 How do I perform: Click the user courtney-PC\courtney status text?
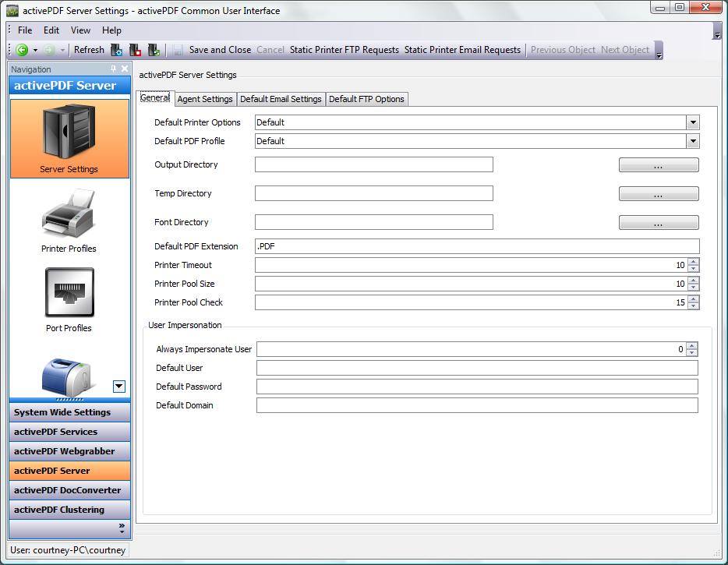pos(68,550)
